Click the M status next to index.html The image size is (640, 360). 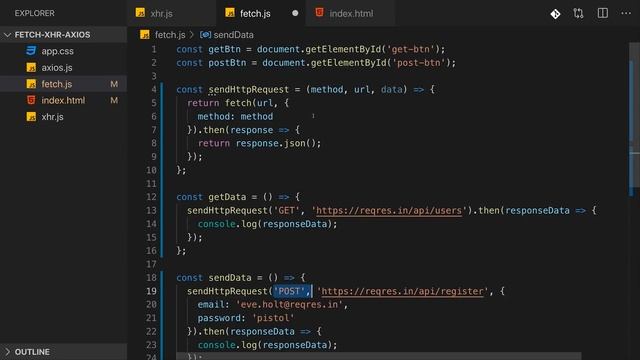[114, 100]
